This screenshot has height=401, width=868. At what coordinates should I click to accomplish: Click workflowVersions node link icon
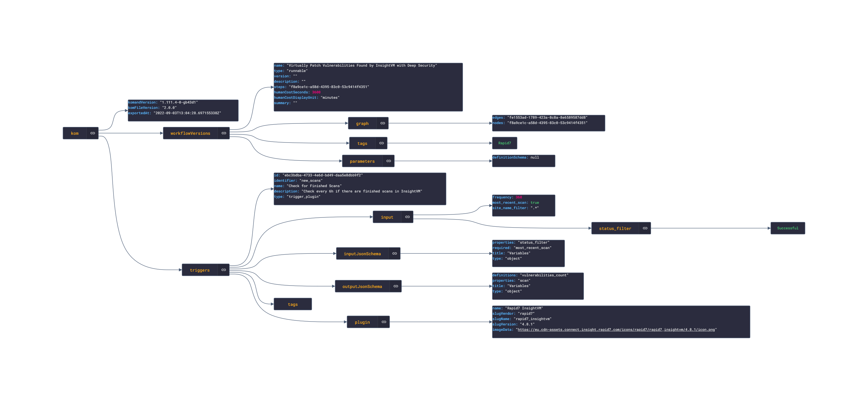[224, 133]
